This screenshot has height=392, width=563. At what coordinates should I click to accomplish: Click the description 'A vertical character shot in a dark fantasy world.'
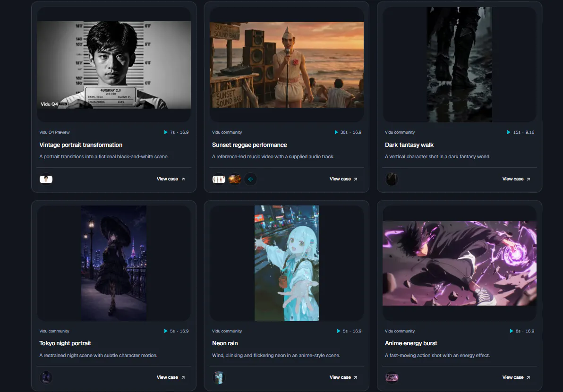pos(437,156)
